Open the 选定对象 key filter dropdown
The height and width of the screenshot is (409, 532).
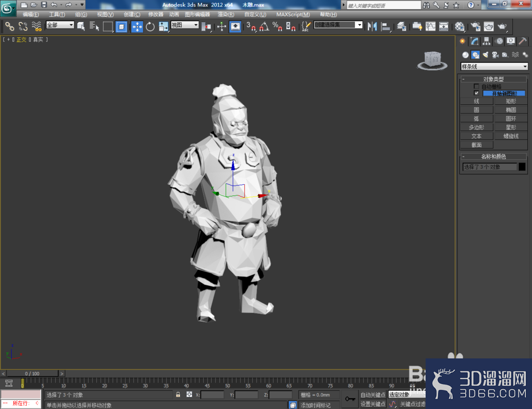(407, 395)
